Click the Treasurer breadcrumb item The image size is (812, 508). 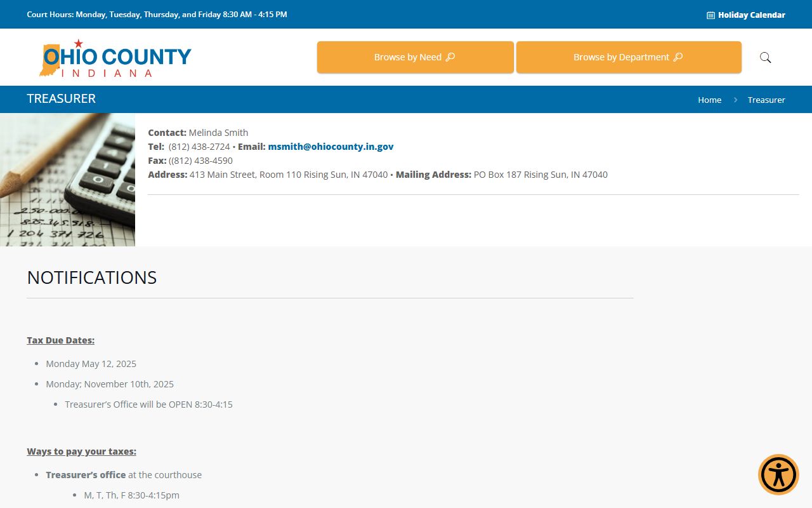766,100
